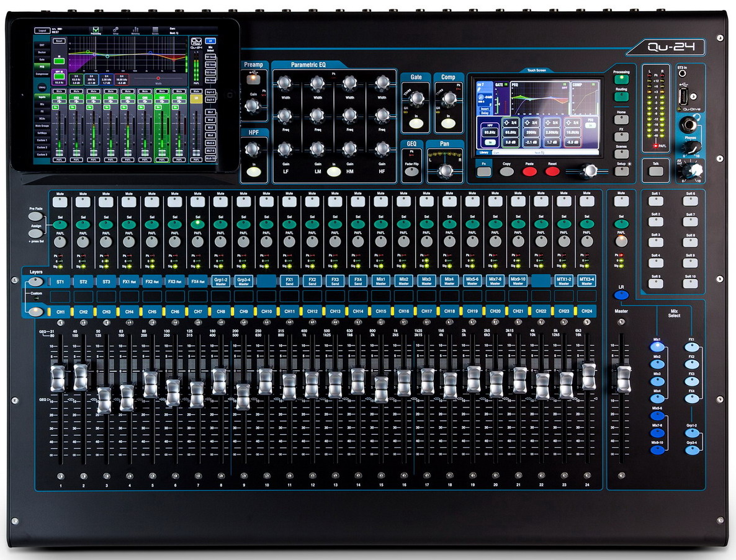The height and width of the screenshot is (560, 736).
Task: Select Mix1 in Mix Select
Action: point(657,347)
